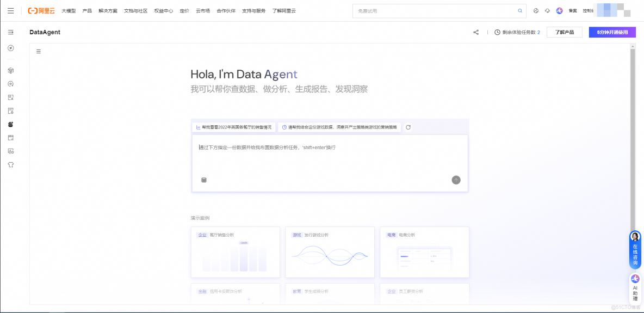Click the circular waveform sidebar icon
Viewport: 644px width, 313px height.
pyautogui.click(x=11, y=84)
